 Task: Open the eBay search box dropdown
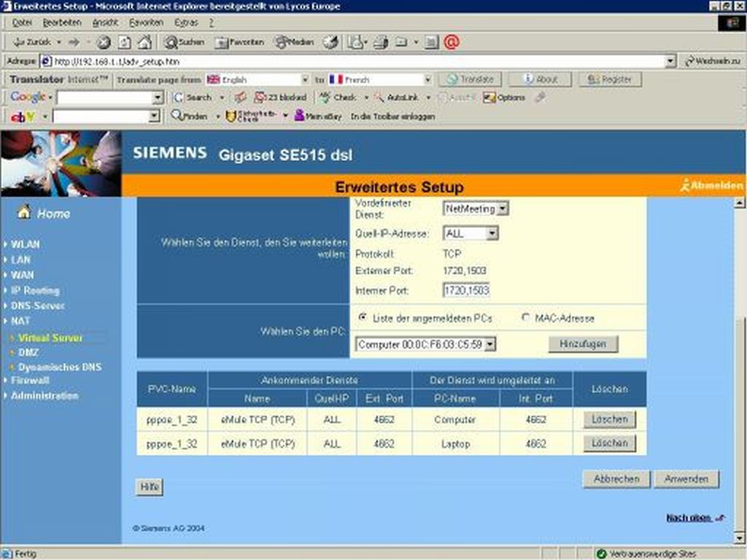[x=153, y=116]
